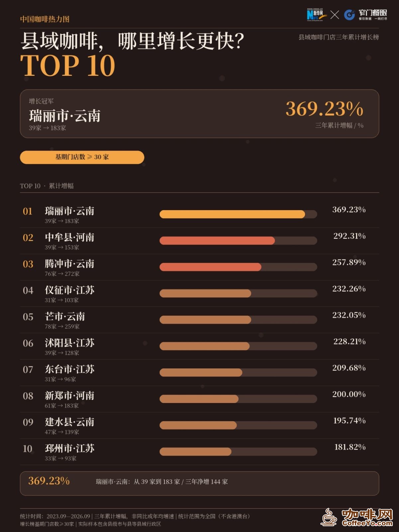Click the 县域咖啡门店三年累计增长榜 subtitle
This screenshot has height=532, width=399.
[339, 37]
